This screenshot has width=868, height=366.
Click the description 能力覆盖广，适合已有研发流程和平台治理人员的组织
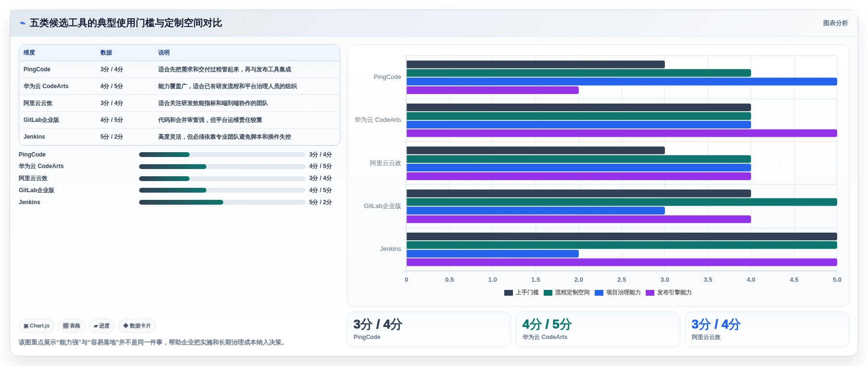tap(228, 86)
